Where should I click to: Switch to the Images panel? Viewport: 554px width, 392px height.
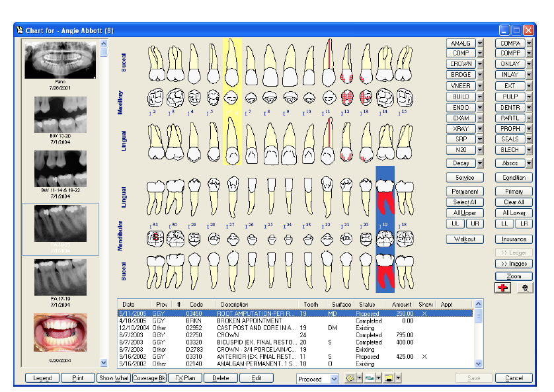(x=513, y=265)
